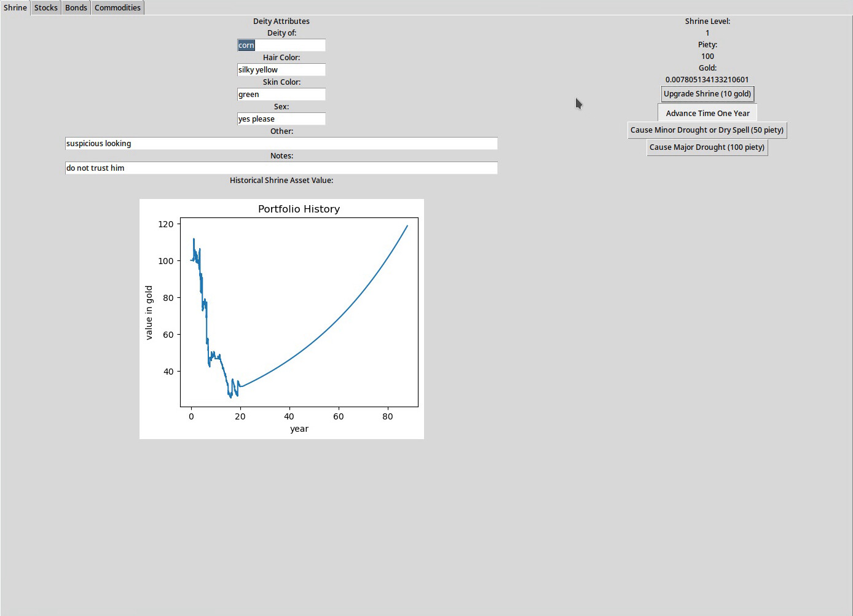Switch to the Bonds tab
The width and height of the screenshot is (853, 616).
pyautogui.click(x=76, y=7)
